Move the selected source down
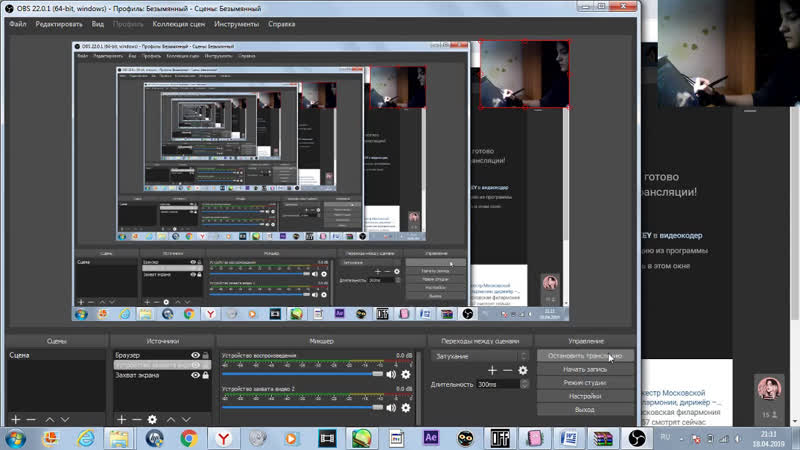The height and width of the screenshot is (450, 800). pyautogui.click(x=186, y=419)
